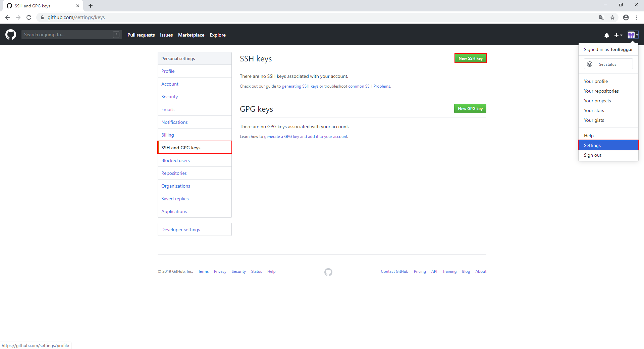This screenshot has width=644, height=349.
Task: Open the notifications bell icon
Action: (x=606, y=35)
